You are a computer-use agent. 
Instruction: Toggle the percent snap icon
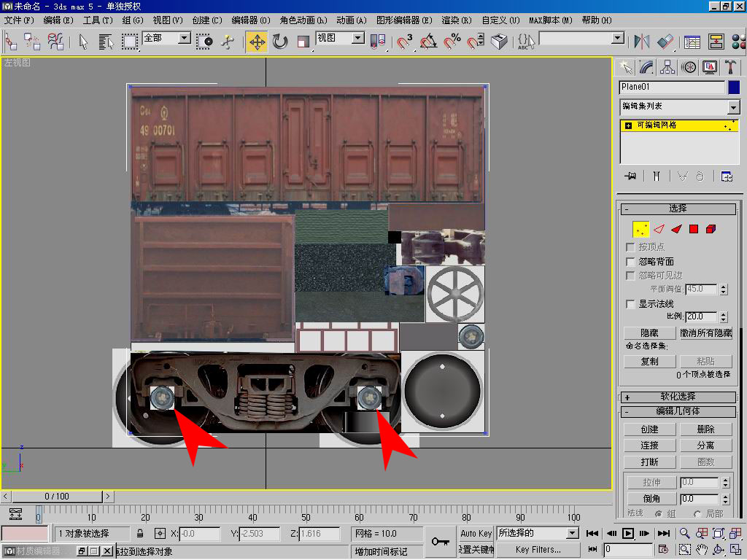click(452, 42)
